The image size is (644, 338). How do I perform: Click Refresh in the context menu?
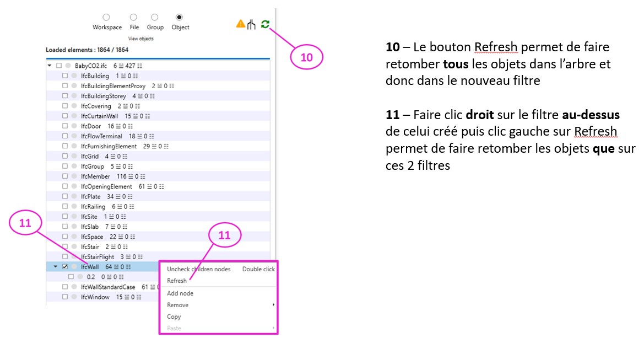click(x=176, y=280)
